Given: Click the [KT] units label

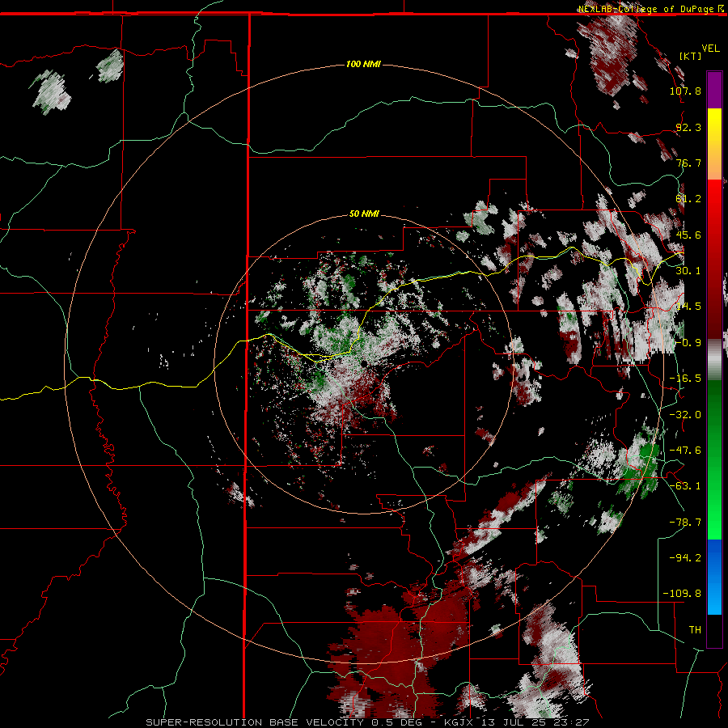Looking at the screenshot, I should [691, 56].
